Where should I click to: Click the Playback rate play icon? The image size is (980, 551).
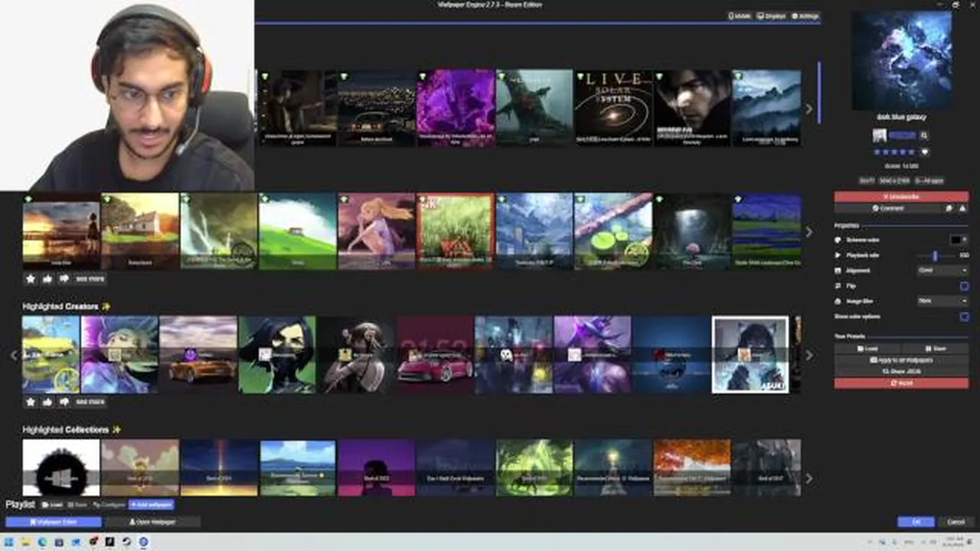tap(838, 255)
